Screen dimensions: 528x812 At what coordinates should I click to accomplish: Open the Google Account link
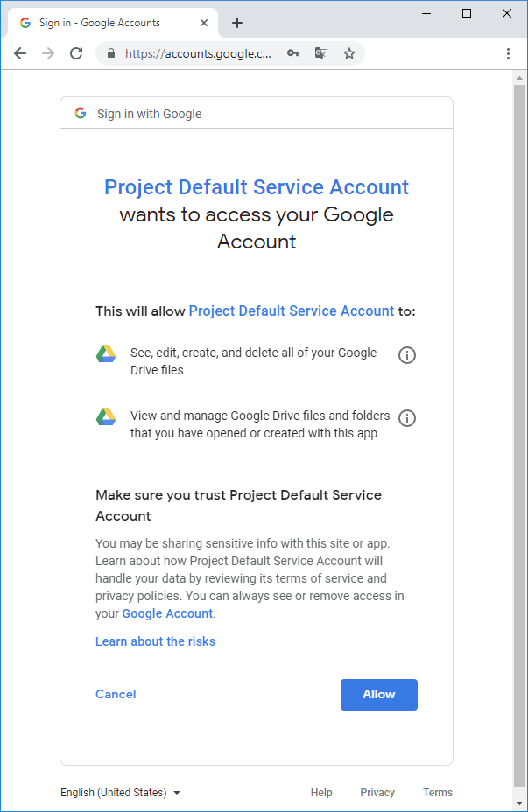coord(167,613)
